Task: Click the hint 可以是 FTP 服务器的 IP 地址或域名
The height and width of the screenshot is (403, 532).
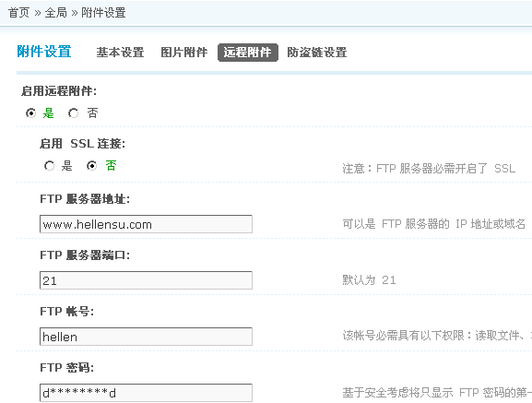Action: pos(434,224)
